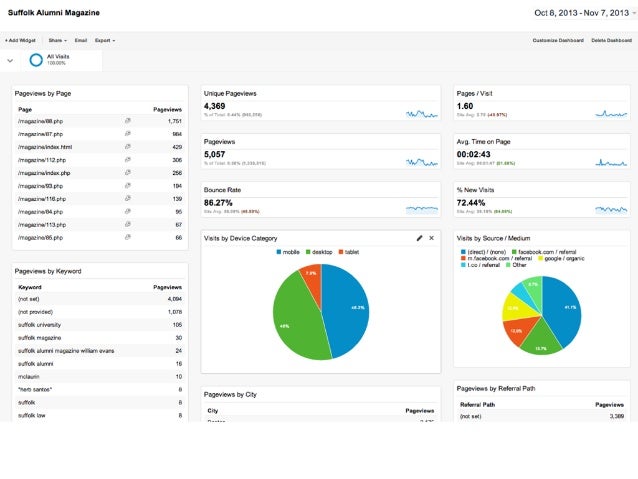This screenshot has height=479, width=638.
Task: Open external link icon for /magazine/88.php
Action: 128,121
